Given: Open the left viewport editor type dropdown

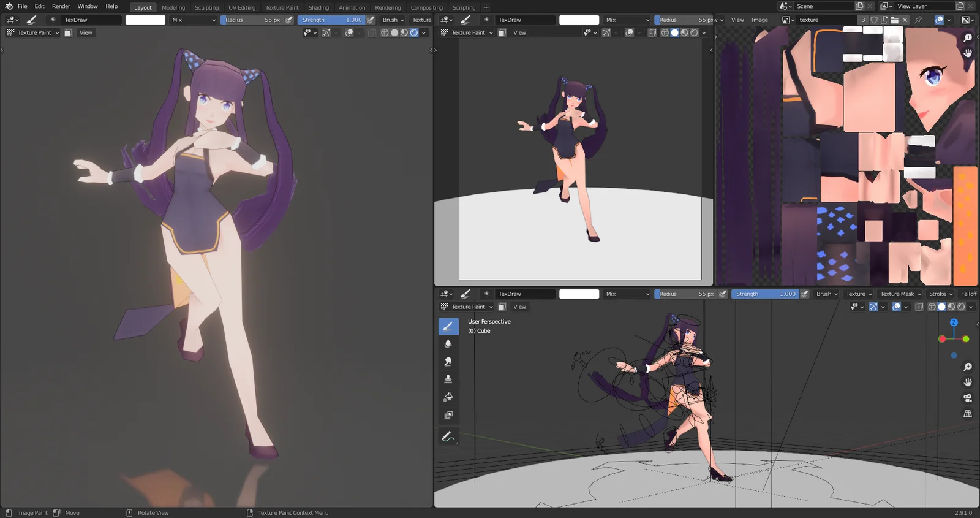Looking at the screenshot, I should click(12, 20).
